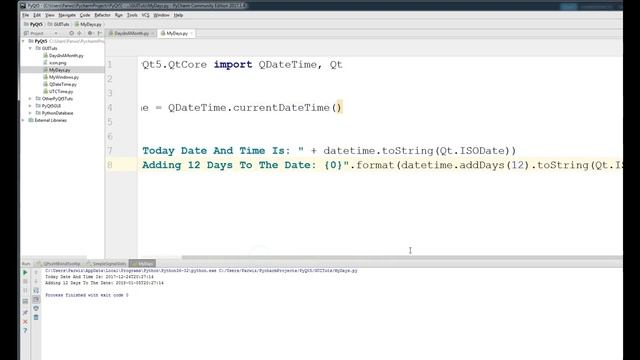
Task: Open the View menu
Action: point(50,15)
